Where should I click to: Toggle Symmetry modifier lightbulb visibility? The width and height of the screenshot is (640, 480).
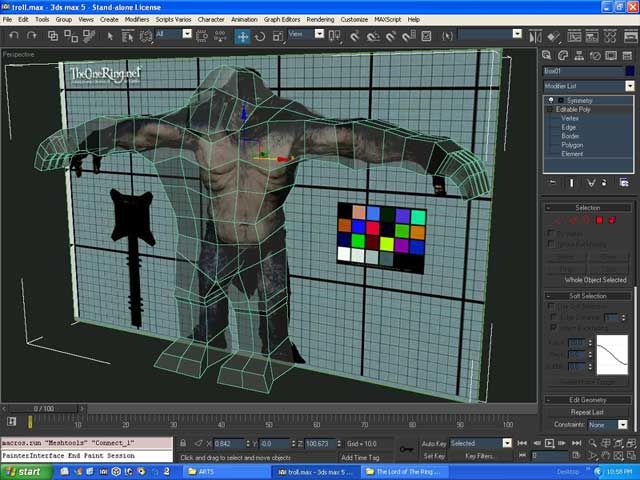click(551, 100)
